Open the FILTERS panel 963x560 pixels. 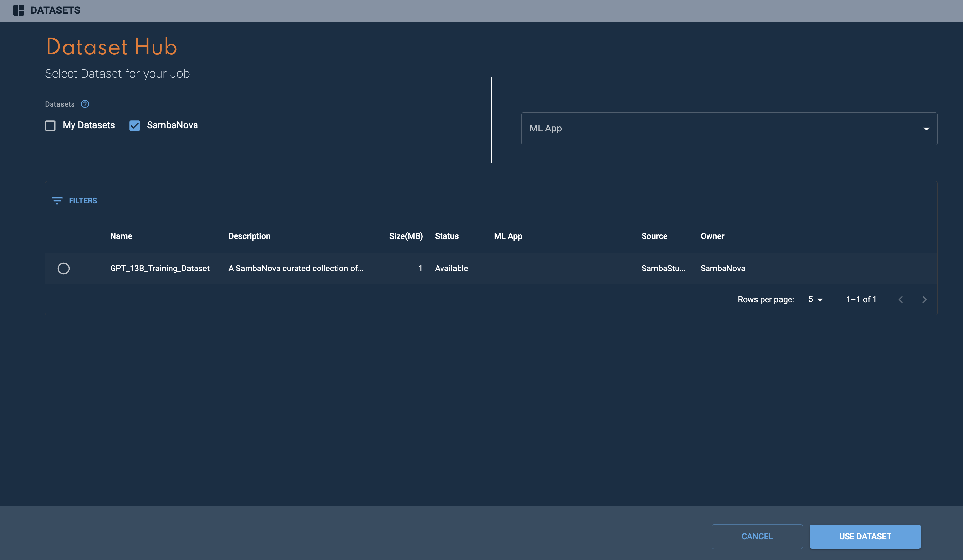click(x=74, y=201)
